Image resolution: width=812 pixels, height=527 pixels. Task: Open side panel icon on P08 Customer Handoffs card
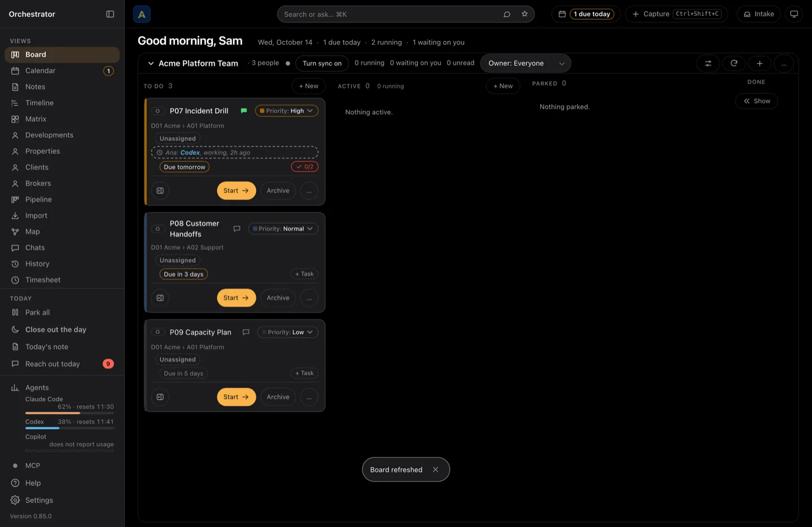coord(160,298)
